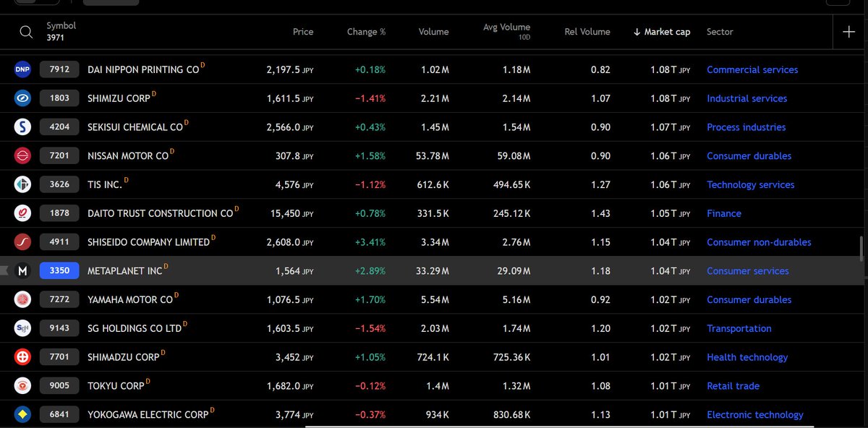Select DAITO TRUST CONSTRUCTION CO name
Viewport: 868px width, 428px height.
[x=161, y=213]
